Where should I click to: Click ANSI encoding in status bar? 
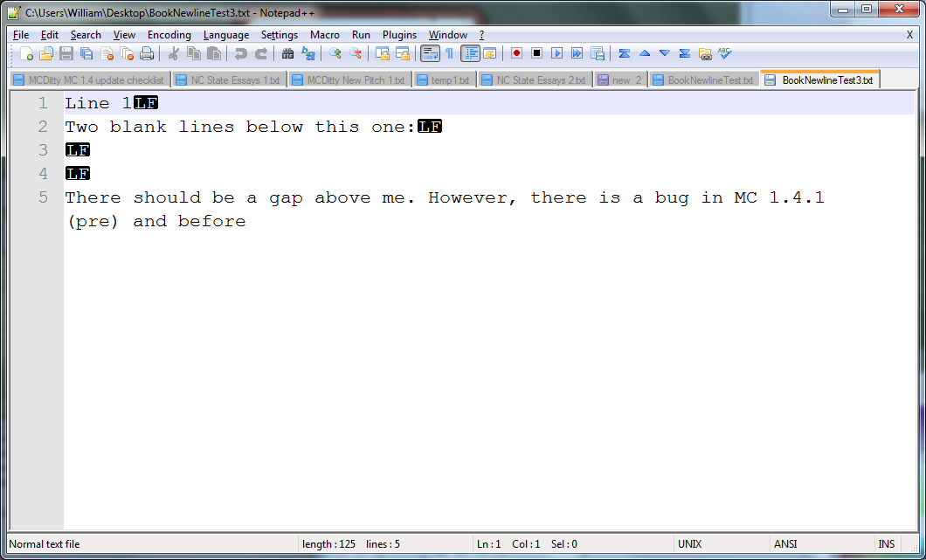(784, 544)
